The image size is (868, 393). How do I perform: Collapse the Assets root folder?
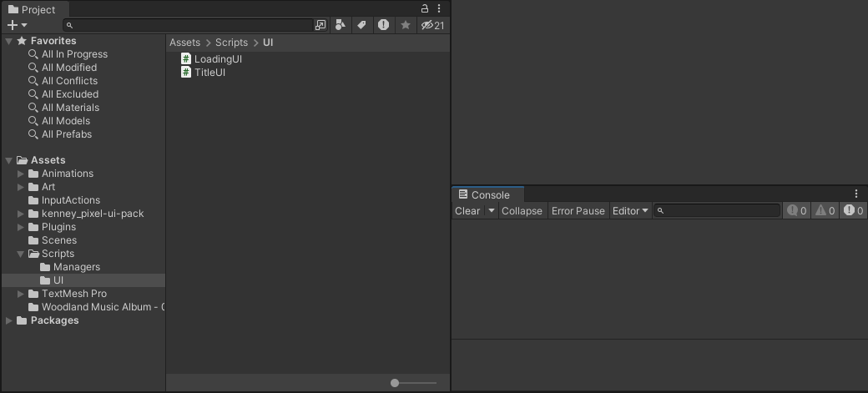click(9, 160)
